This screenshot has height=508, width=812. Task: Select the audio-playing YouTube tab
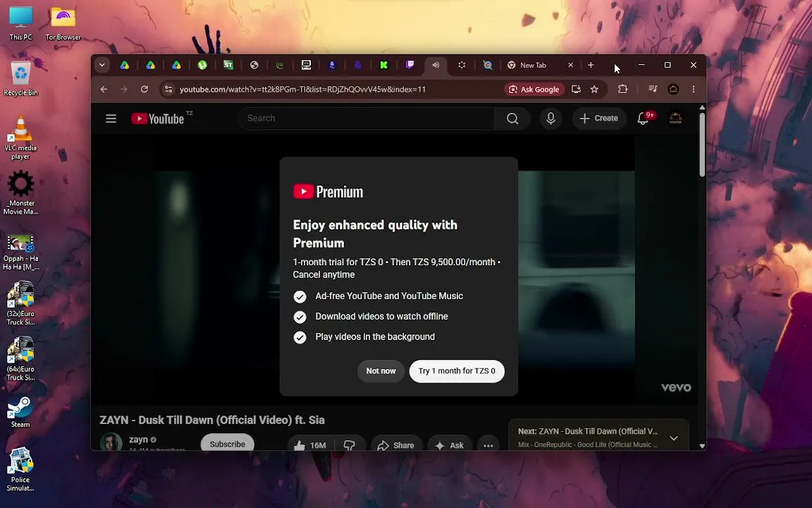click(x=436, y=65)
